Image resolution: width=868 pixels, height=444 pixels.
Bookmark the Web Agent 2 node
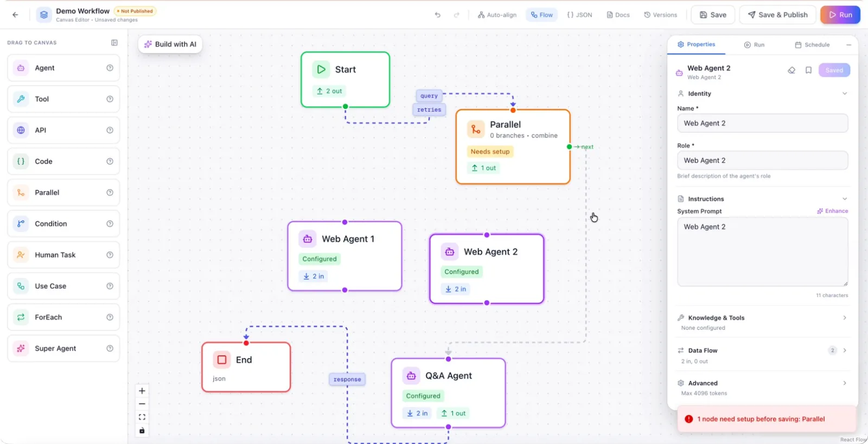(x=808, y=70)
